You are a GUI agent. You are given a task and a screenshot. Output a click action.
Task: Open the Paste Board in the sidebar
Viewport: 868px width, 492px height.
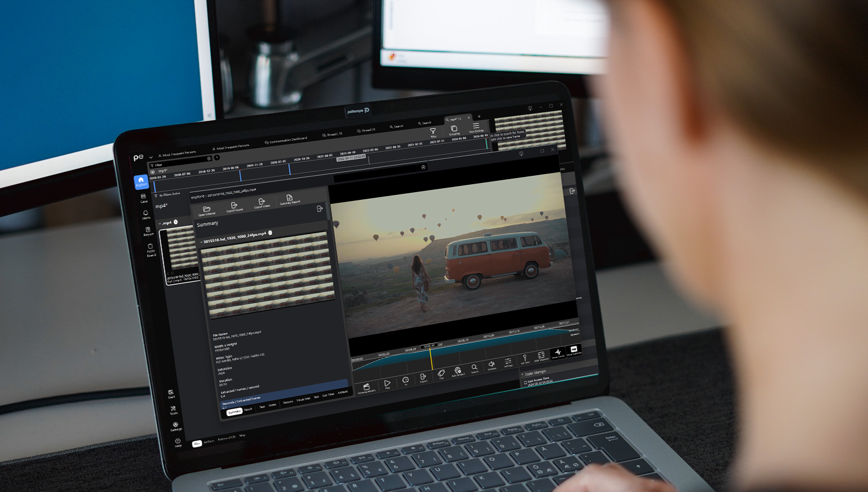(151, 250)
